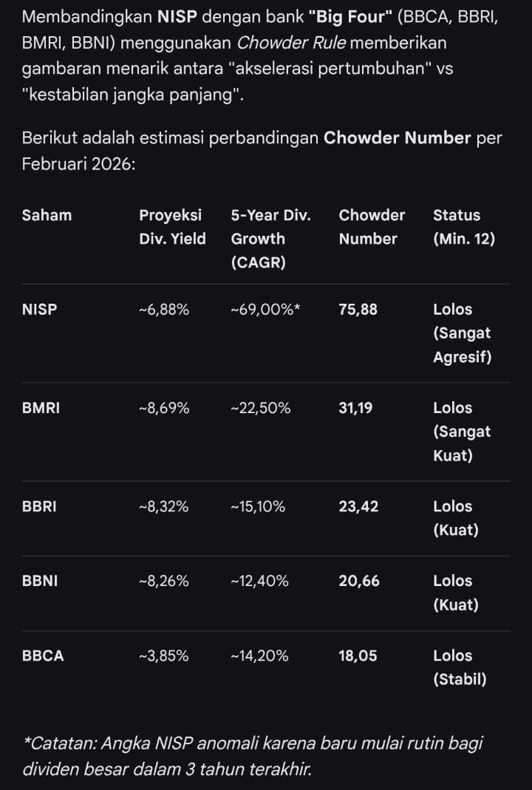532x790 pixels.
Task: Click the bold "Big Four" text
Action: coord(349,18)
